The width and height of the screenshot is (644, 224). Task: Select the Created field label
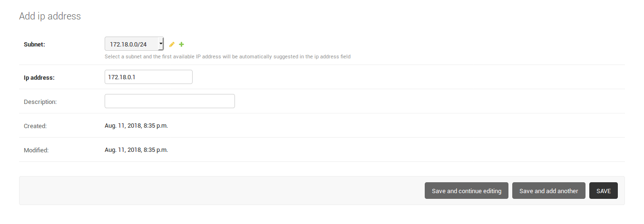(x=35, y=126)
